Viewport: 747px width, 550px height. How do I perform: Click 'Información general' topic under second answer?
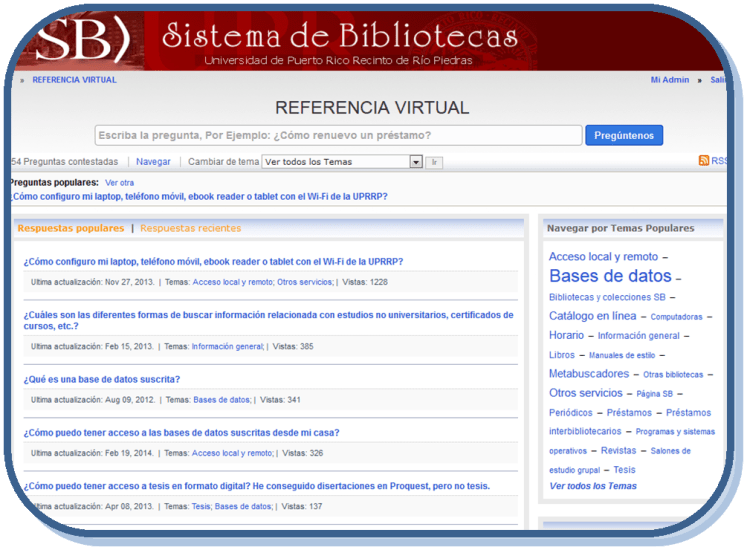[228, 346]
